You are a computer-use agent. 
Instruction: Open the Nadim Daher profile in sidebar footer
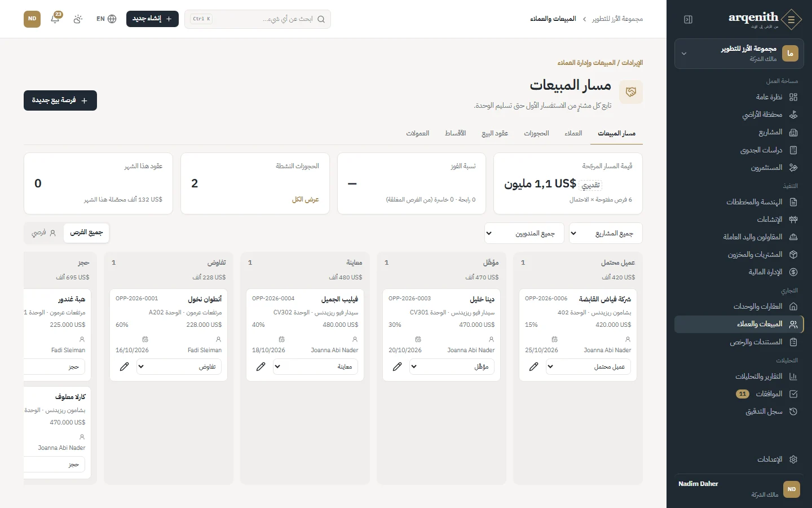(739, 489)
